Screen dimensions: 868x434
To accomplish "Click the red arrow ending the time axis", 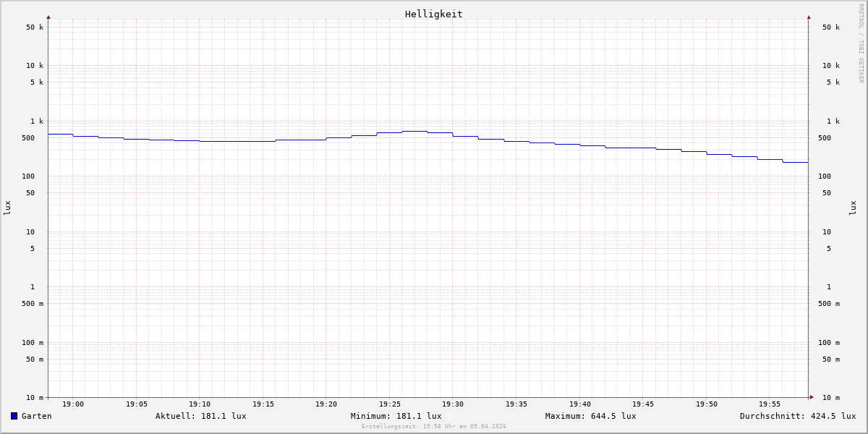I will click(812, 397).
